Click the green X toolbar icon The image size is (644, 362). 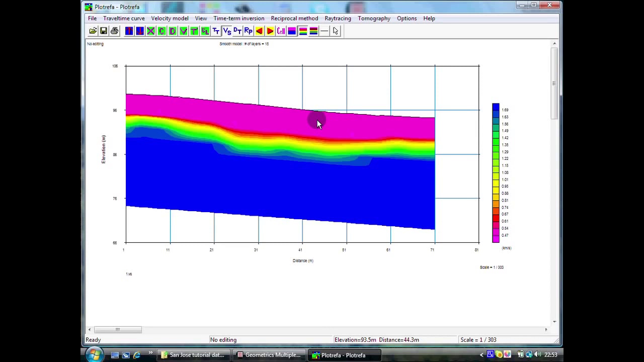(x=150, y=31)
